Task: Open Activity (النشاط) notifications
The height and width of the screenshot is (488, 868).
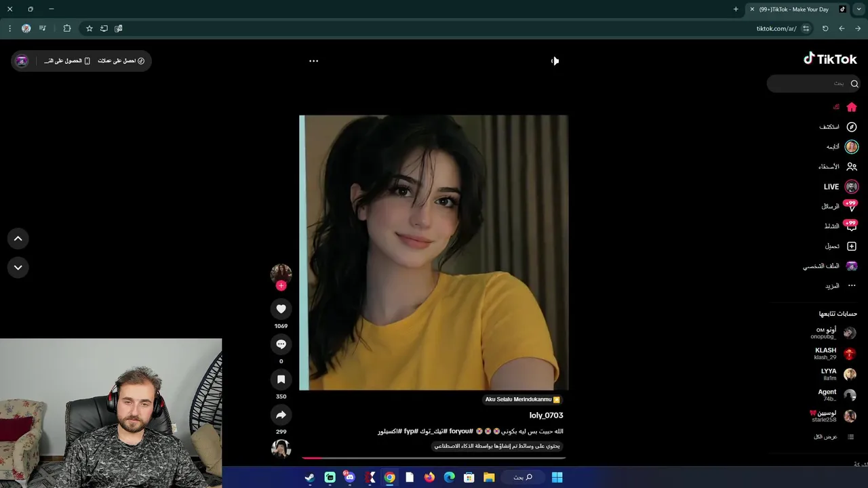Action: pyautogui.click(x=841, y=226)
